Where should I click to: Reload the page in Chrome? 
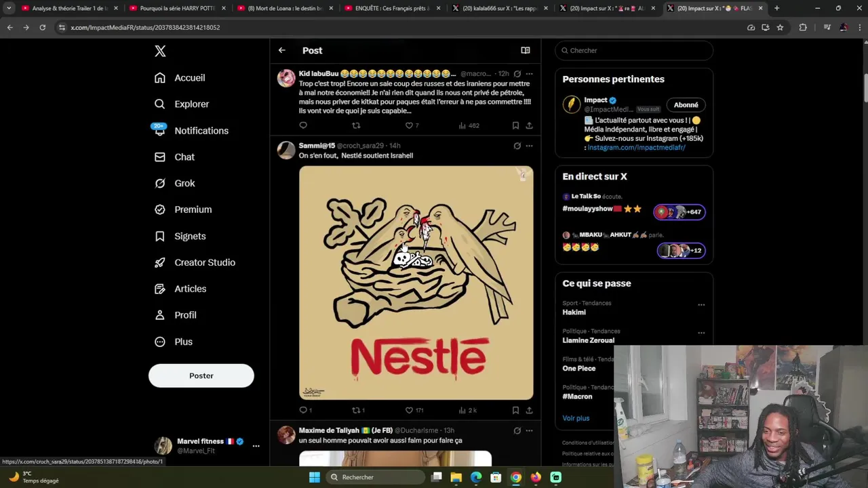pyautogui.click(x=42, y=27)
